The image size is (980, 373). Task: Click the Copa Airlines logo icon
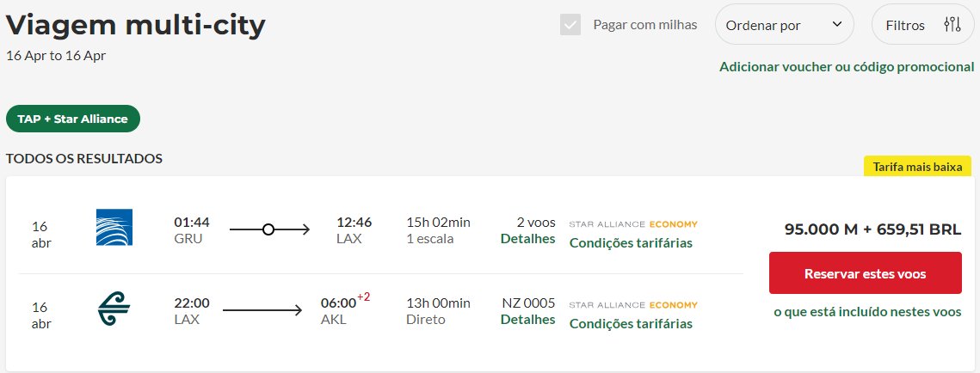tap(114, 227)
